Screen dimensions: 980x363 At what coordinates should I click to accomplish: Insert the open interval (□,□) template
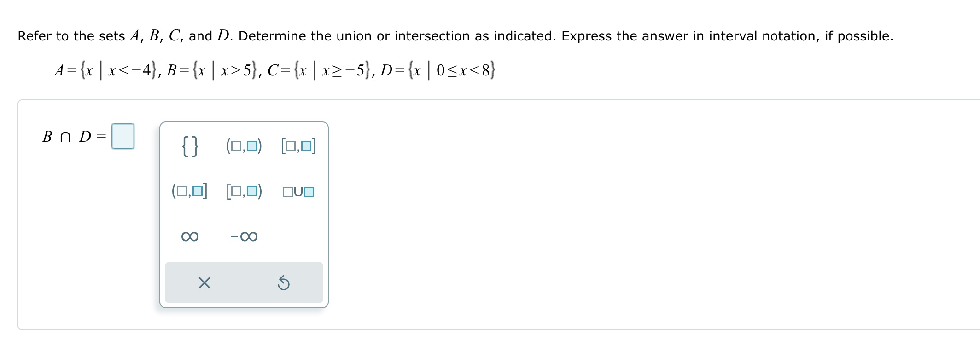[x=244, y=146]
